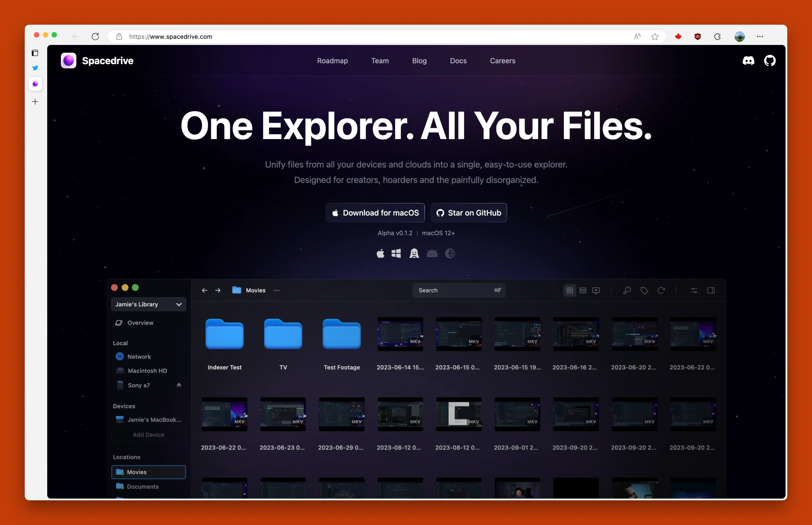Click the Spacedrive logo icon
Image resolution: width=812 pixels, height=525 pixels.
coord(69,61)
